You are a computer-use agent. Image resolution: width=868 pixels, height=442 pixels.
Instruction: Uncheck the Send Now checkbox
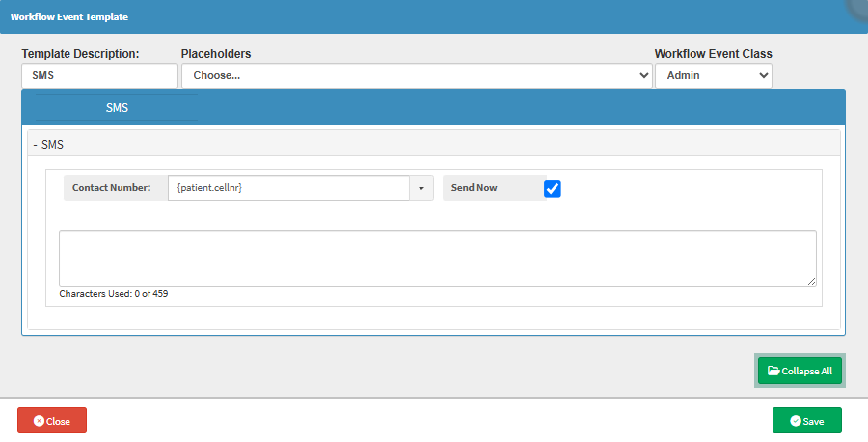(553, 189)
